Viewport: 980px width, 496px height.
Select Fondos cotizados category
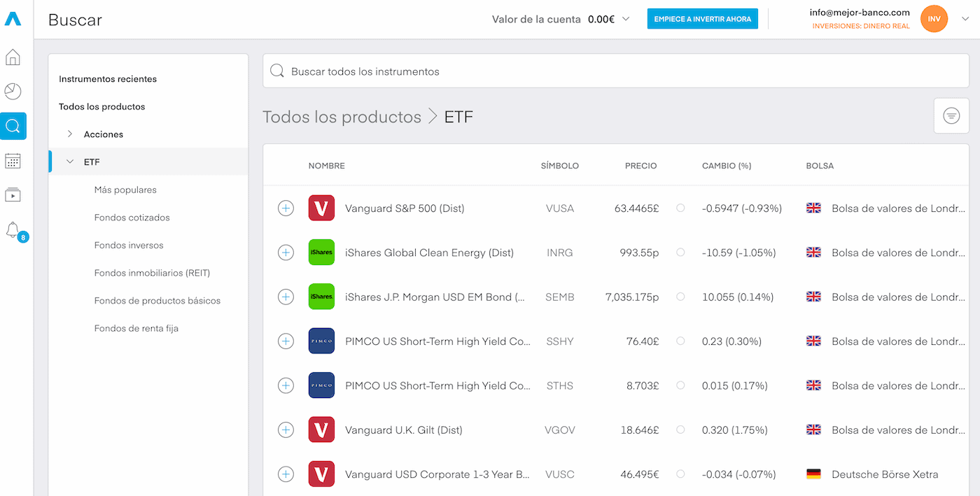pos(132,218)
